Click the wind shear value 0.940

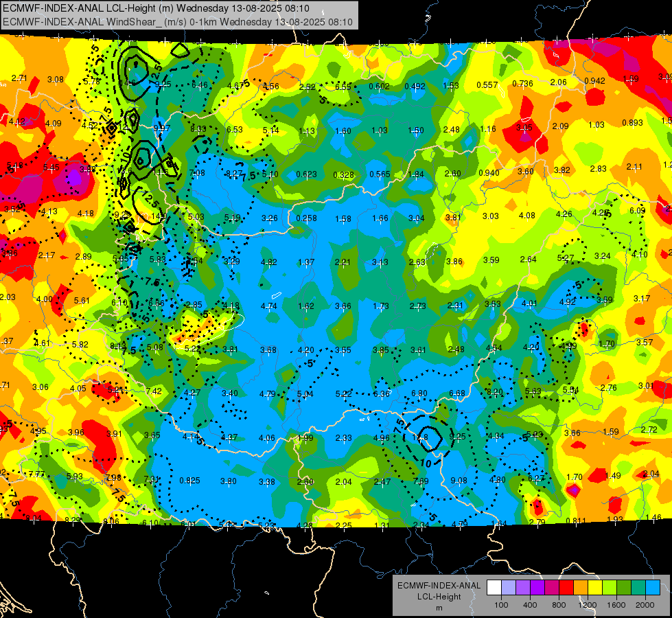[489, 173]
